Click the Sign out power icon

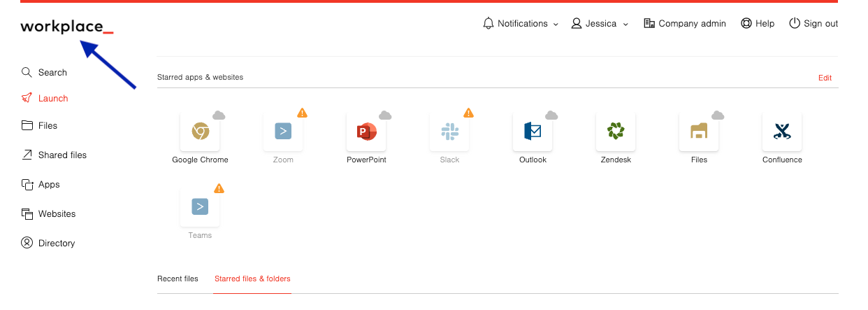coord(795,23)
